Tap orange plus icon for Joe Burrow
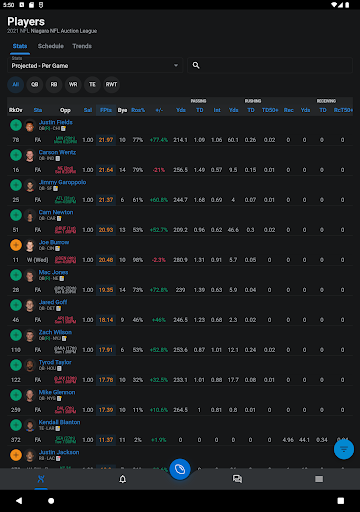Viewport: 360px width, 512px height. point(16,245)
